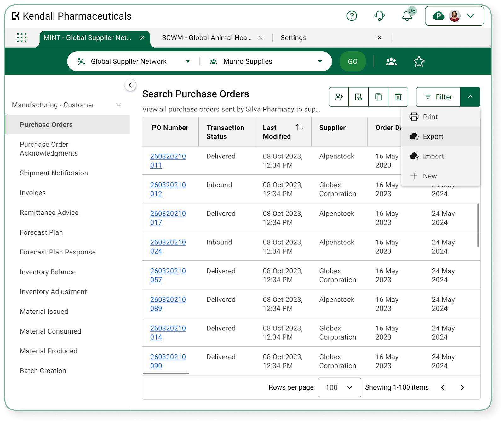Expand Manufacturing - Customer section chevron
The height and width of the screenshot is (423, 504).
(119, 105)
